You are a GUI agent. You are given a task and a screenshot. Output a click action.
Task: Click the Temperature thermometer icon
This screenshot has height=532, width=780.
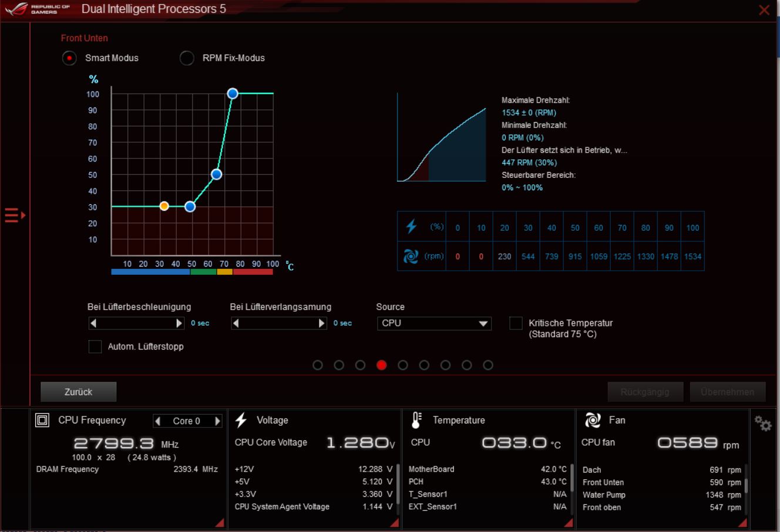click(x=416, y=420)
